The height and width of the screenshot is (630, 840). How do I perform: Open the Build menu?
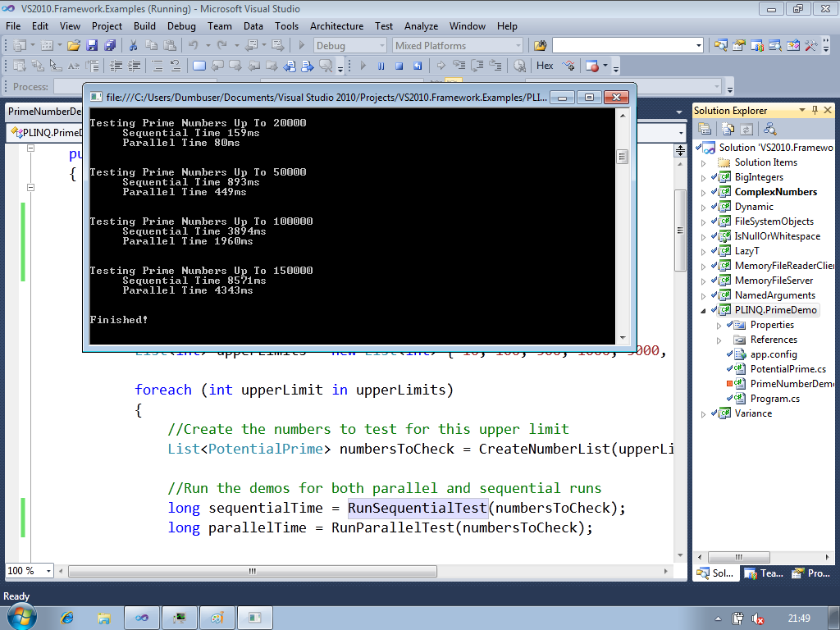(x=144, y=26)
